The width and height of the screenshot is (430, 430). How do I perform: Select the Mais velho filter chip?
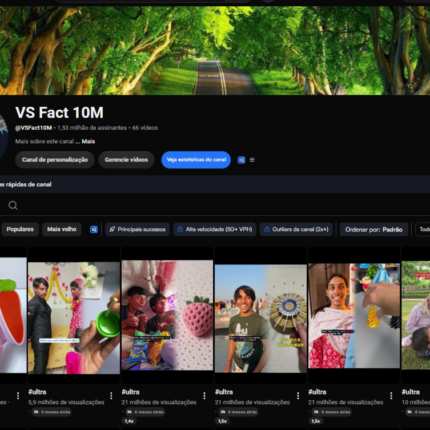pos(62,229)
